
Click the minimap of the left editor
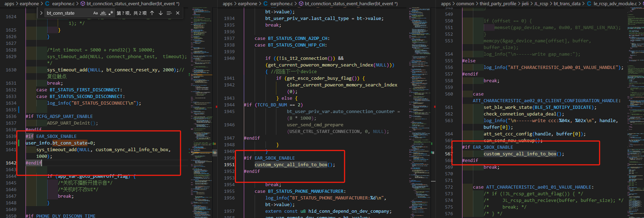(x=202, y=112)
